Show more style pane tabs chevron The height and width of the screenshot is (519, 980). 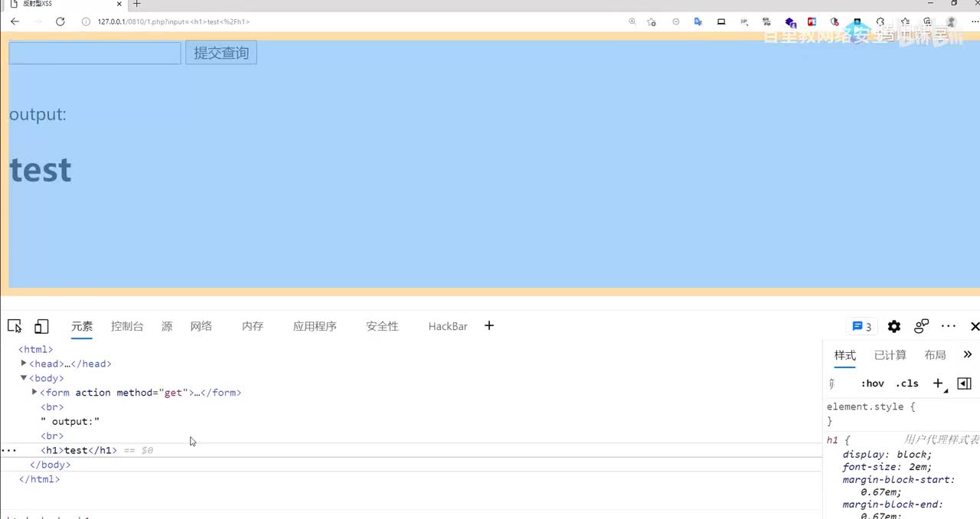coord(968,354)
